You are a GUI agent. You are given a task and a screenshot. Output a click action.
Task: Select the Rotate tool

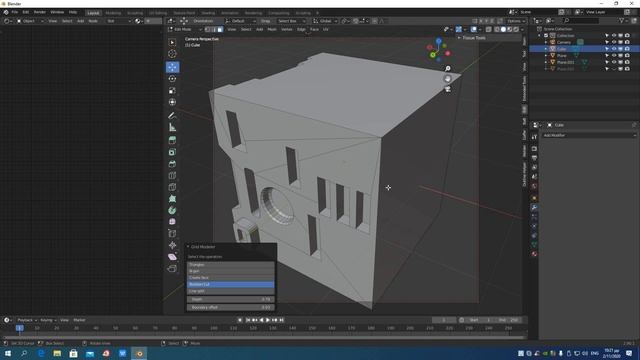(172, 79)
